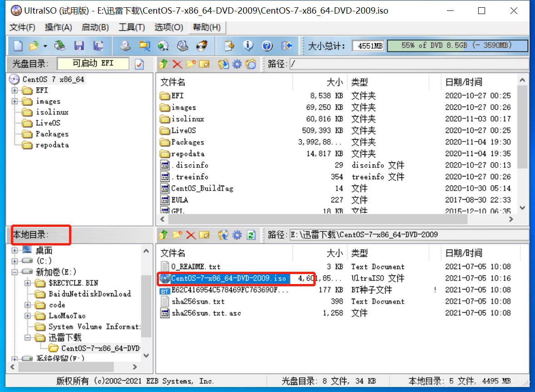Expand the LaoMaoTao folder node
Viewport: 535px width, 392px height.
(28, 316)
